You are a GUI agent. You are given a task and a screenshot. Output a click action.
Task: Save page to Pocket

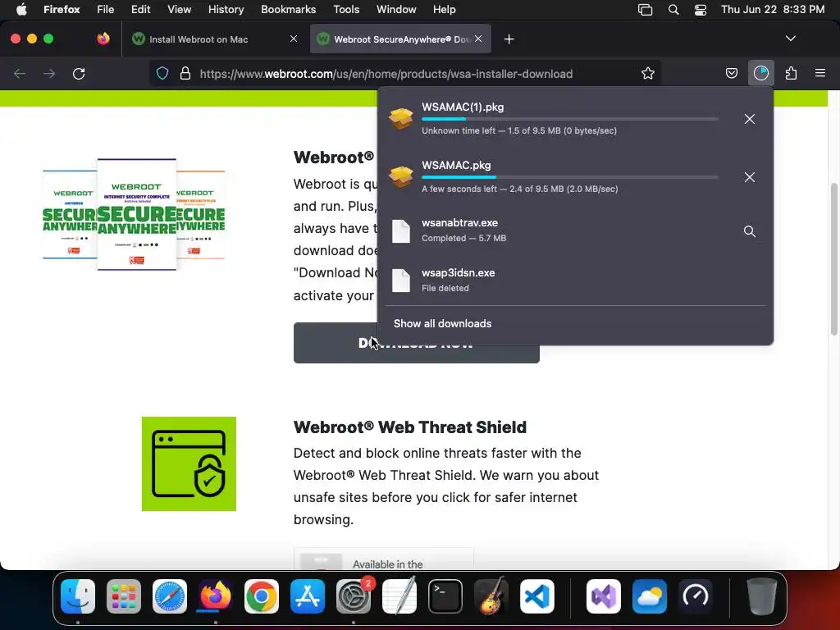click(731, 73)
